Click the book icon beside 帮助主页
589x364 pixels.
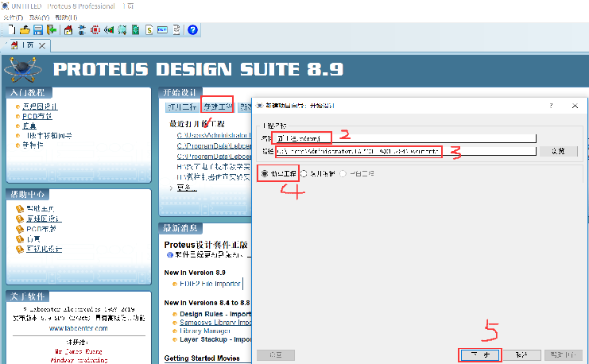click(20, 209)
